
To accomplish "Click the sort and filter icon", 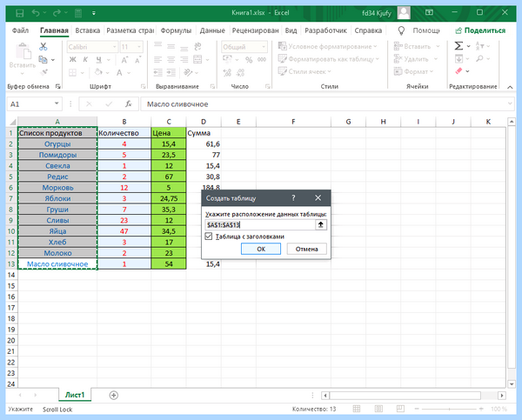I will (479, 46).
